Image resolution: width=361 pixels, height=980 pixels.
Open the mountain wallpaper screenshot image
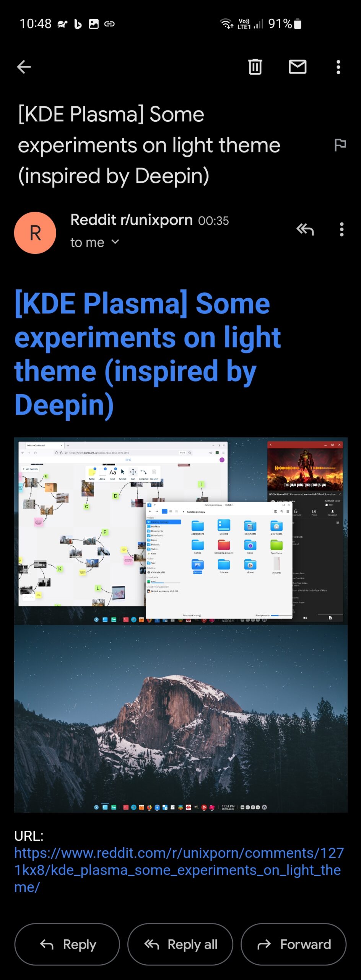tap(180, 718)
